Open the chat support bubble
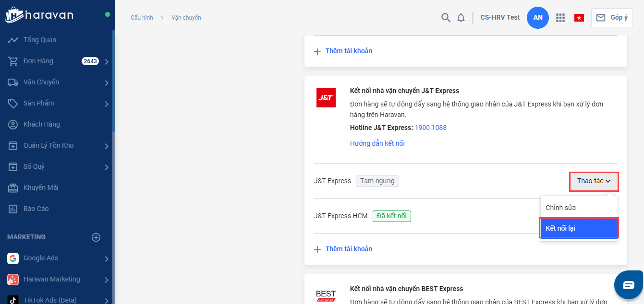644x304 pixels. pos(629,285)
